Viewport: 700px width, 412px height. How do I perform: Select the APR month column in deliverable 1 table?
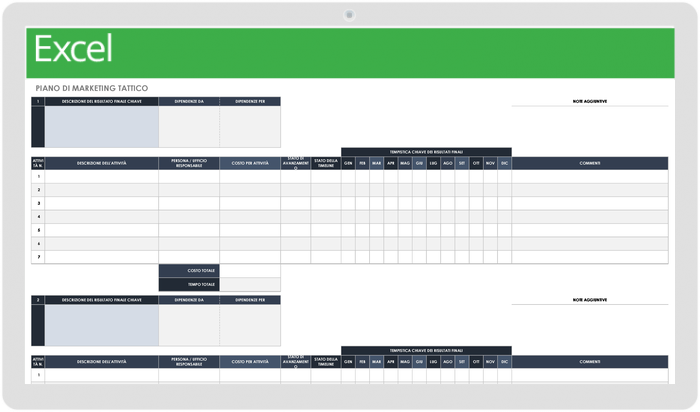(x=391, y=163)
